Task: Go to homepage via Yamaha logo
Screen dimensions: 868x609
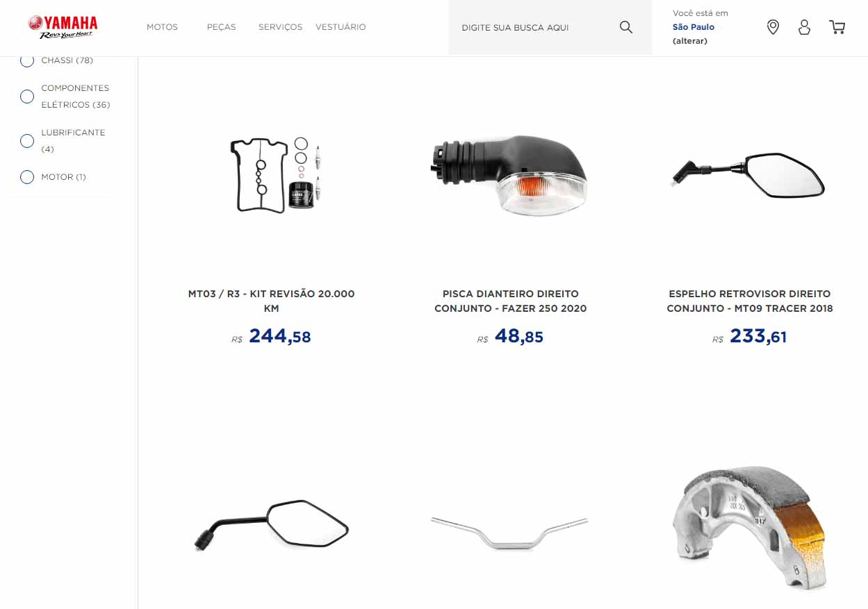Action: point(63,26)
